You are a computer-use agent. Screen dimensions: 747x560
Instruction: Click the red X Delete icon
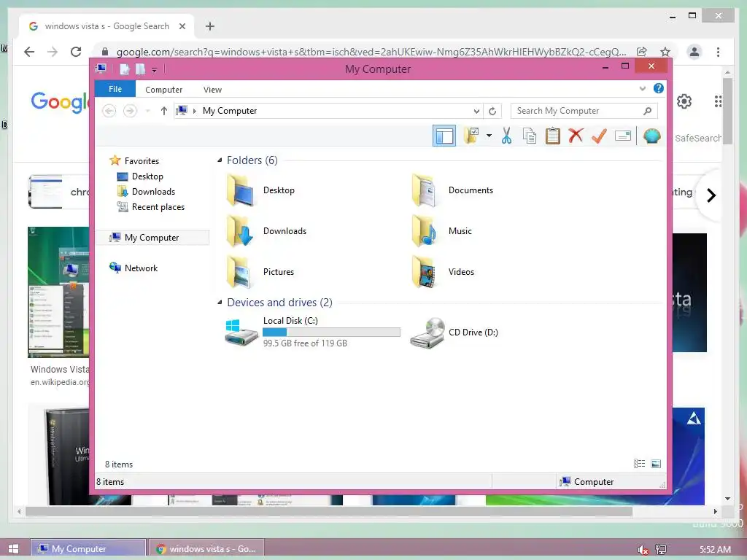click(x=576, y=136)
